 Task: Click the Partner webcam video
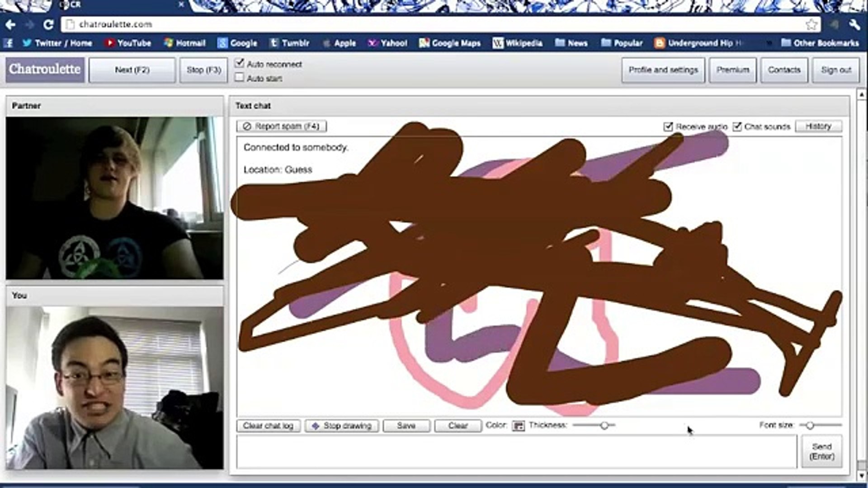coord(115,198)
